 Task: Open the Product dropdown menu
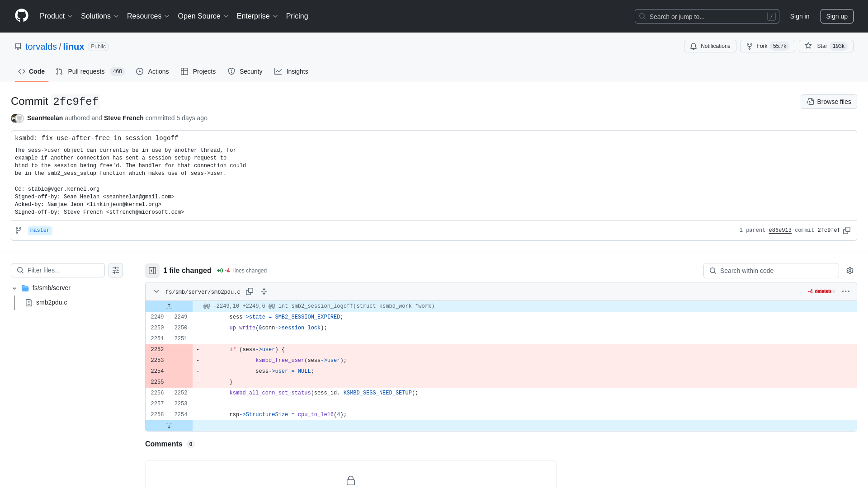56,16
